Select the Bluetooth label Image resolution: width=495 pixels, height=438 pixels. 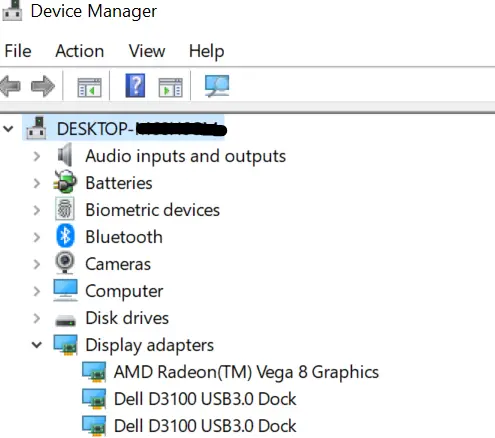tap(124, 237)
